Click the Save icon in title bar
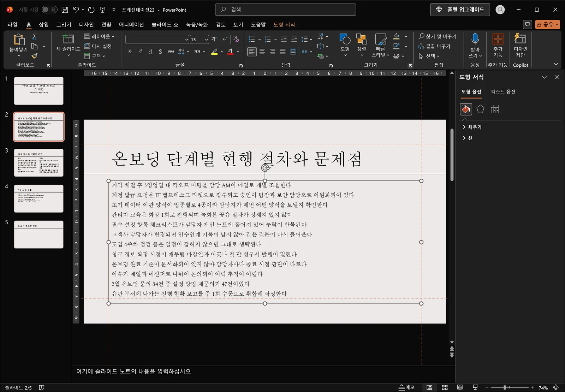565x392 pixels. [65, 10]
